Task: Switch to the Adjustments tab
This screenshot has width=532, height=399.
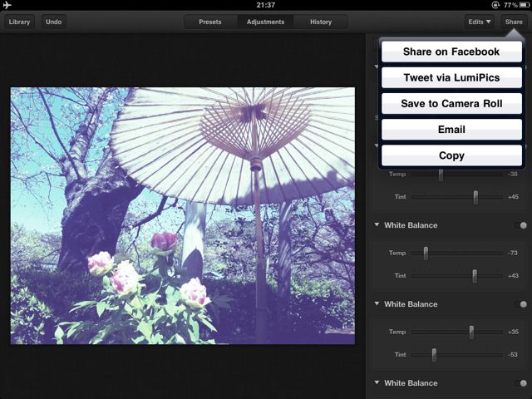Action: coord(266,22)
